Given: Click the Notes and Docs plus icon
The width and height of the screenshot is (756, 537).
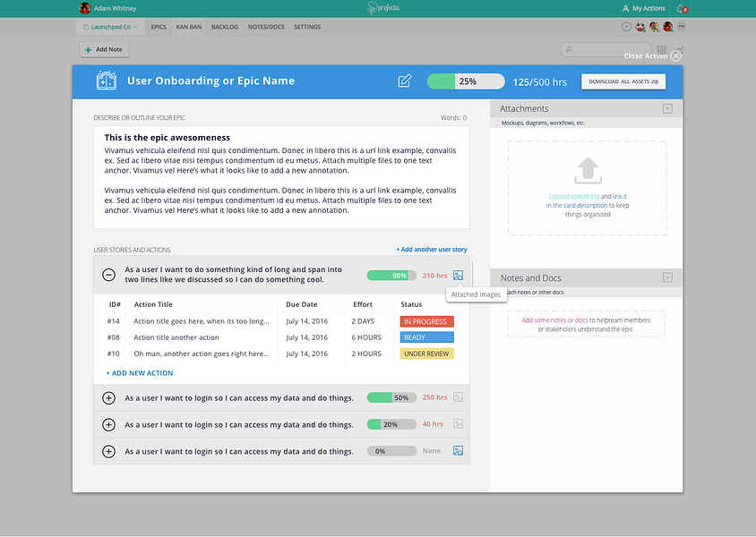Looking at the screenshot, I should pyautogui.click(x=667, y=277).
